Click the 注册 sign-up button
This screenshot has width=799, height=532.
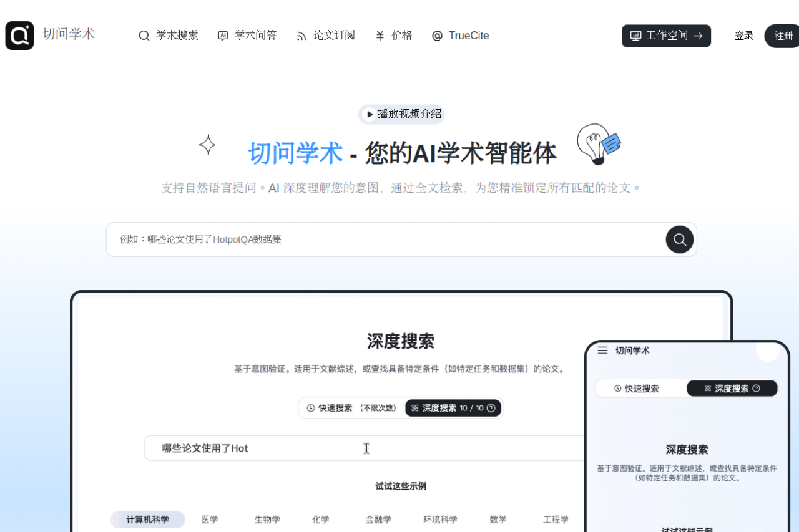[x=784, y=36]
